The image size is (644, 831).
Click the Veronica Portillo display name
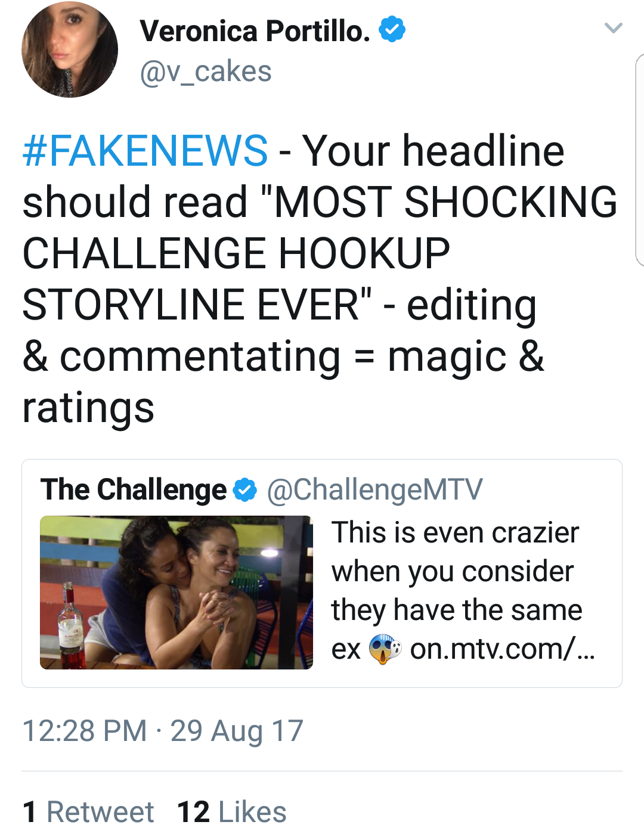255,31
